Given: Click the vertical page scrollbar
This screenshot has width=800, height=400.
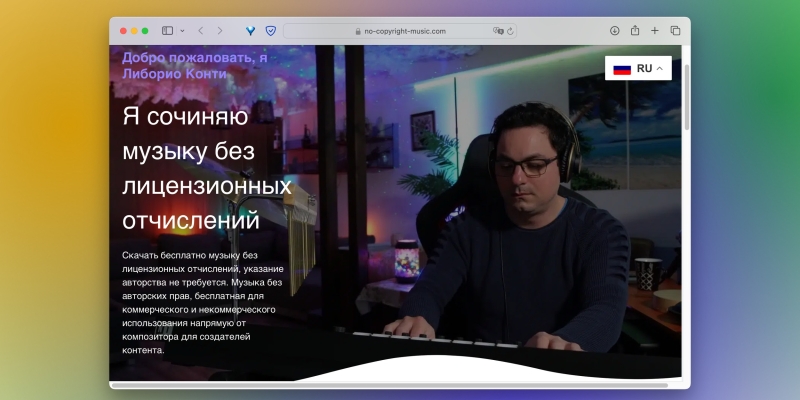Looking at the screenshot, I should coord(686,97).
